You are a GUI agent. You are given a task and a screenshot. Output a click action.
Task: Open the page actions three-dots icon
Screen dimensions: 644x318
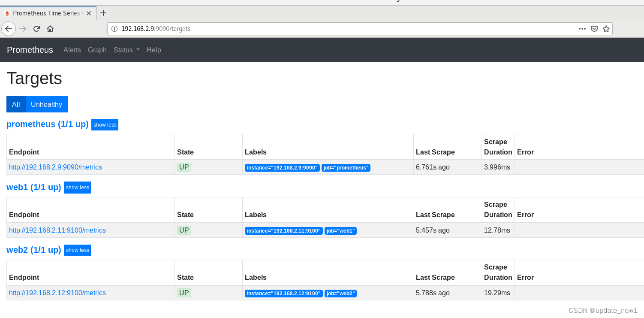coord(581,28)
